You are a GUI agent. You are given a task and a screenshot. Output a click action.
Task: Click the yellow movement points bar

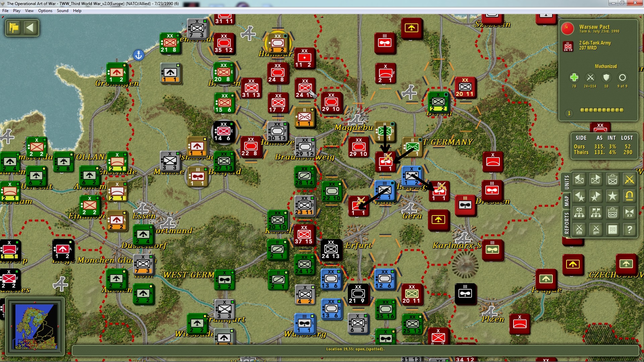coord(602,110)
